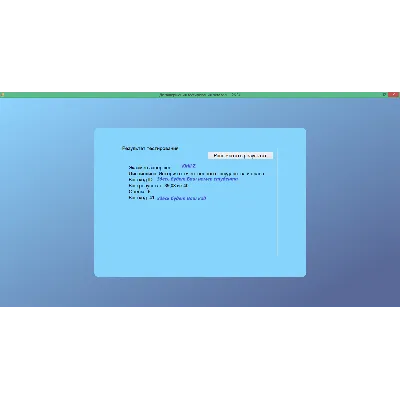Image resolution: width=400 pixels, height=400 pixels.
Task: Click the window title text in green bar
Action: [x=199, y=95]
